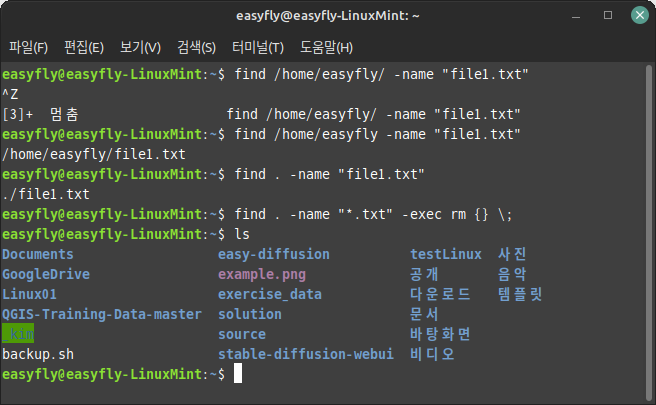Click the source directory name
Screen dimensions: 656x405
(x=242, y=334)
